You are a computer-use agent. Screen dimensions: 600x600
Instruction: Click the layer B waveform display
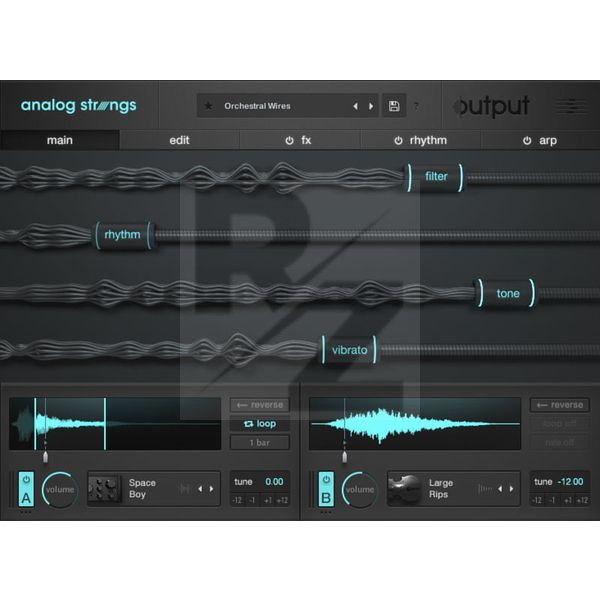[x=415, y=424]
